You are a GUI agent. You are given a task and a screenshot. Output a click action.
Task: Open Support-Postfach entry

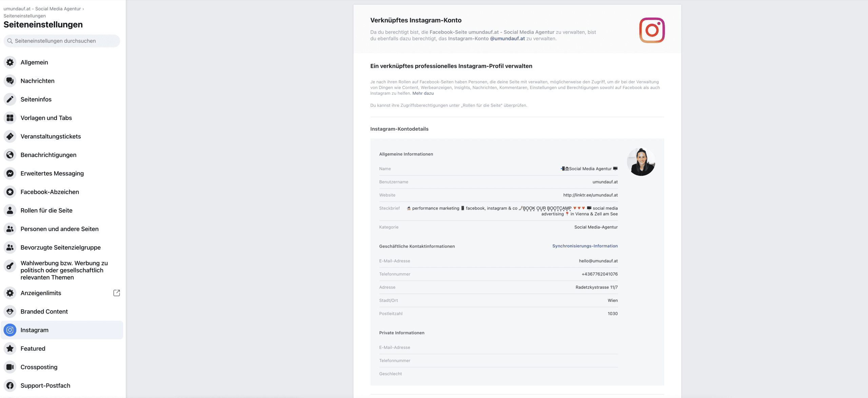(x=62, y=385)
